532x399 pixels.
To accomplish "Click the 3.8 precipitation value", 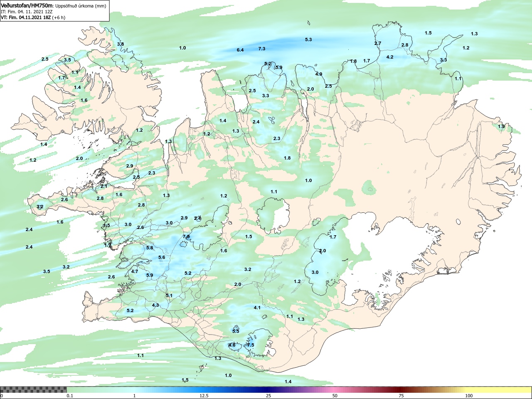I will (121, 44).
